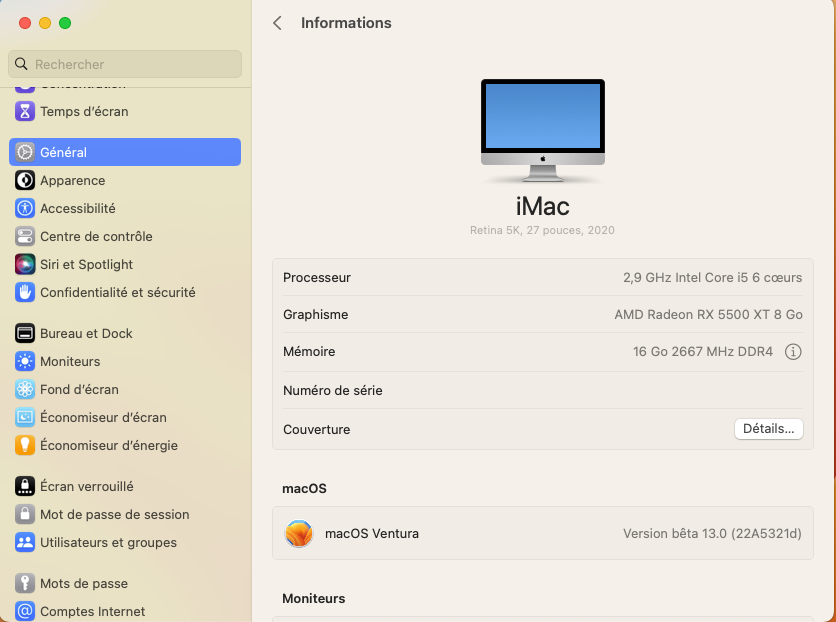Viewport: 836px width, 622px height.
Task: Open Utilisateurs et groupes icon
Action: 25,542
